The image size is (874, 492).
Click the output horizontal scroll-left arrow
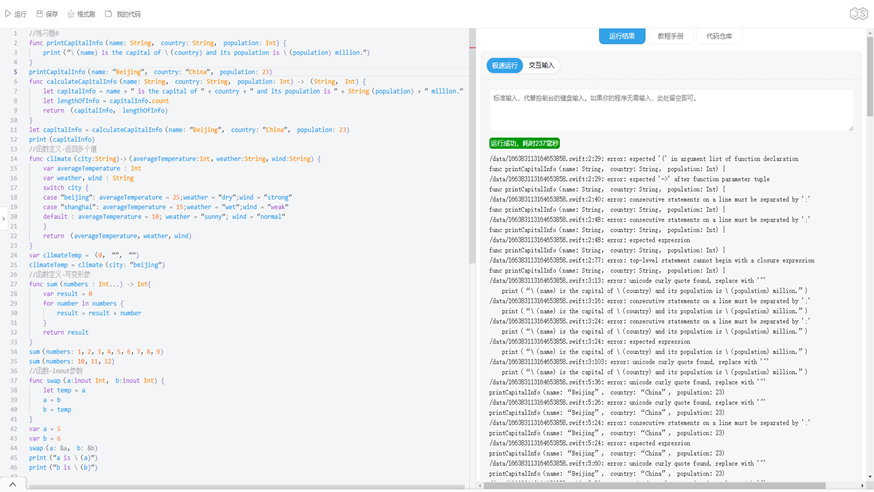pyautogui.click(x=480, y=486)
